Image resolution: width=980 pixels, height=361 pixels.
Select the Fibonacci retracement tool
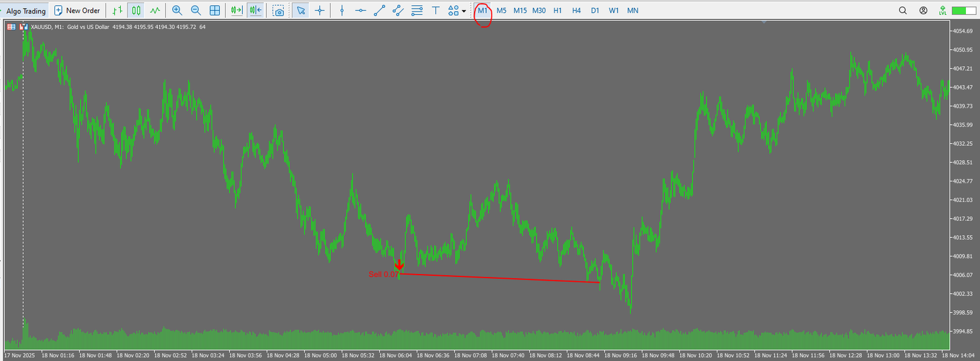click(x=417, y=10)
